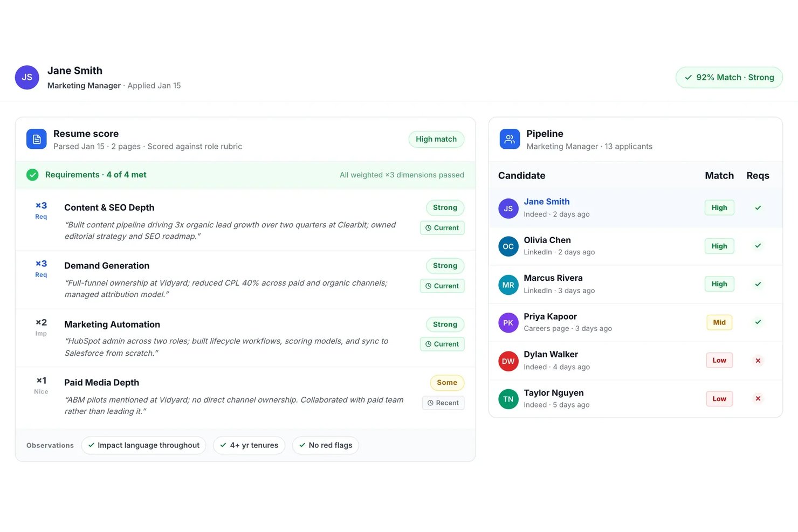Click the Resume score document icon
Screen dimensions: 798x532
(x=37, y=139)
